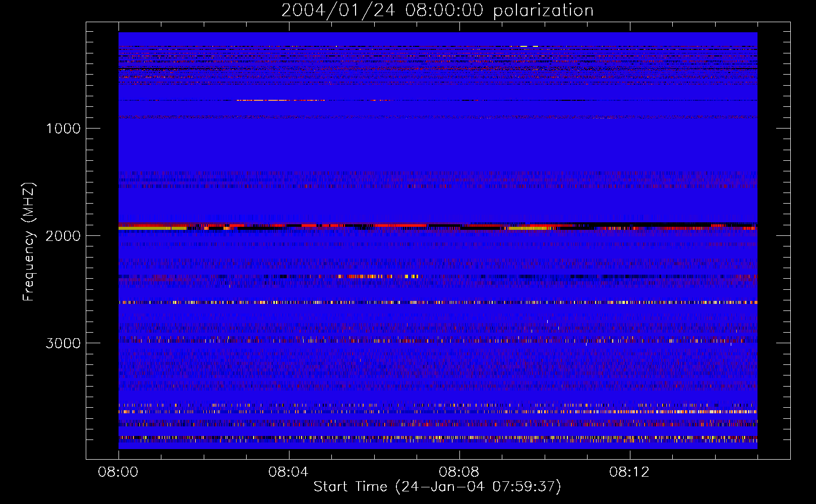816x504 pixels.
Task: Click the bright yellow-red band near 2000 MHz
Action: click(x=438, y=227)
